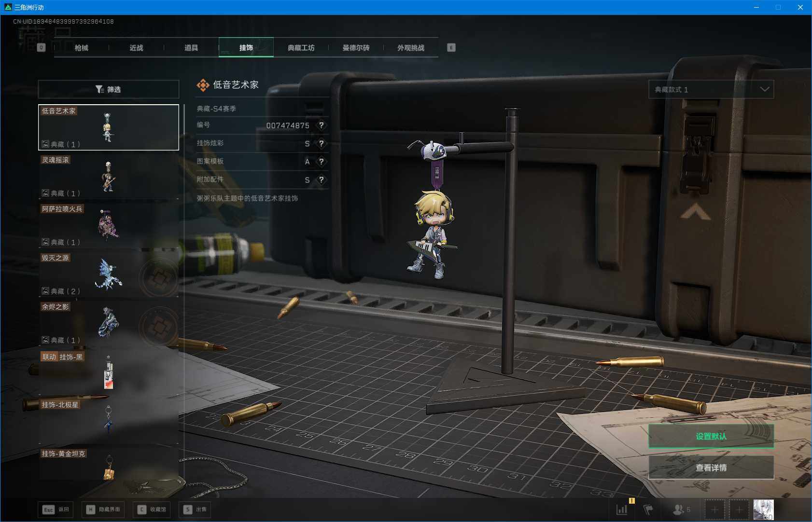Screen dimensions: 812x522
Task: Switch to the 近战 tab
Action: coord(137,48)
